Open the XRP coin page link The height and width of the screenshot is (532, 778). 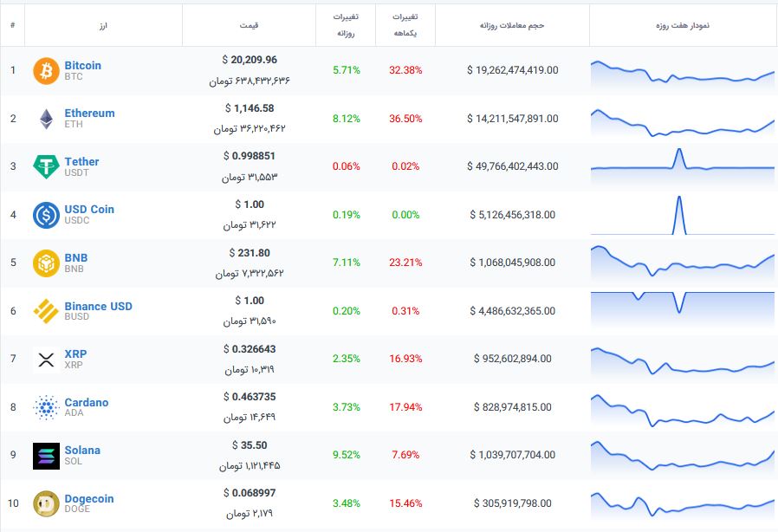click(x=75, y=354)
